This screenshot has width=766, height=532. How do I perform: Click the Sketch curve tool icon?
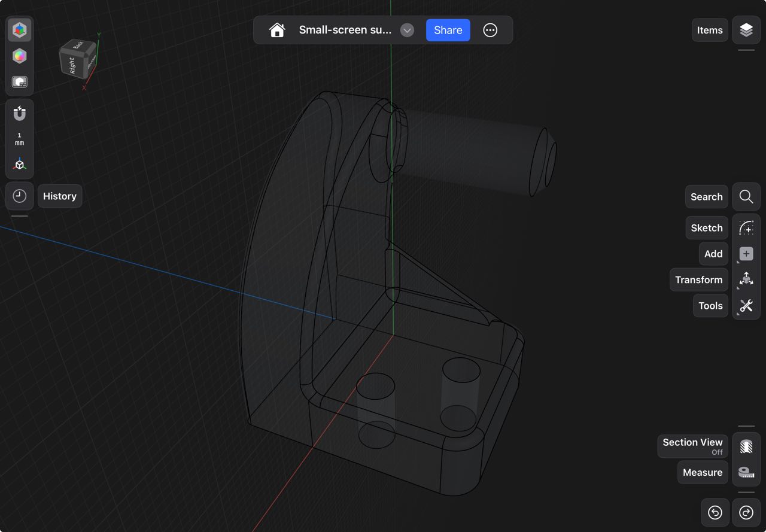click(x=746, y=228)
